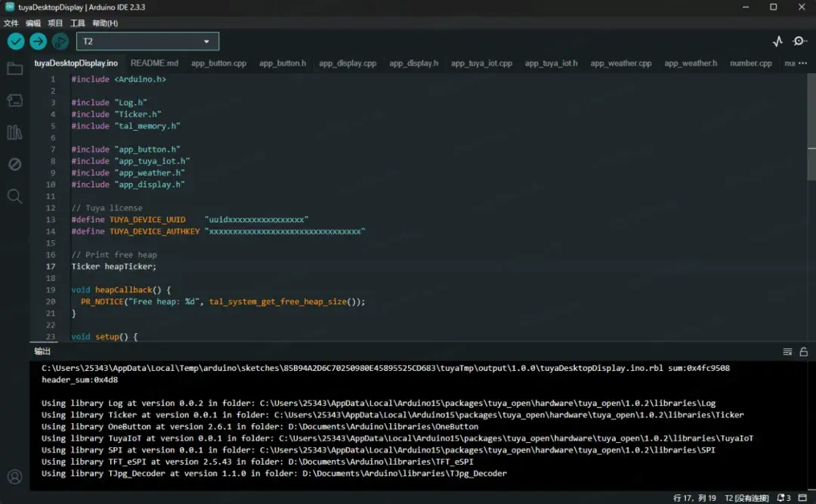Viewport: 816px width, 504px height.
Task: Open the Serial Monitor
Action: (x=799, y=42)
